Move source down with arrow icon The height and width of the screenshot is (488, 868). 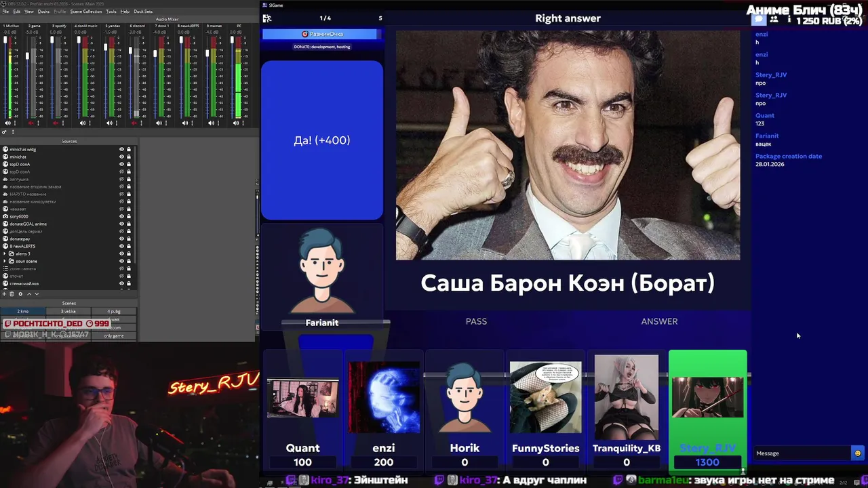point(37,294)
